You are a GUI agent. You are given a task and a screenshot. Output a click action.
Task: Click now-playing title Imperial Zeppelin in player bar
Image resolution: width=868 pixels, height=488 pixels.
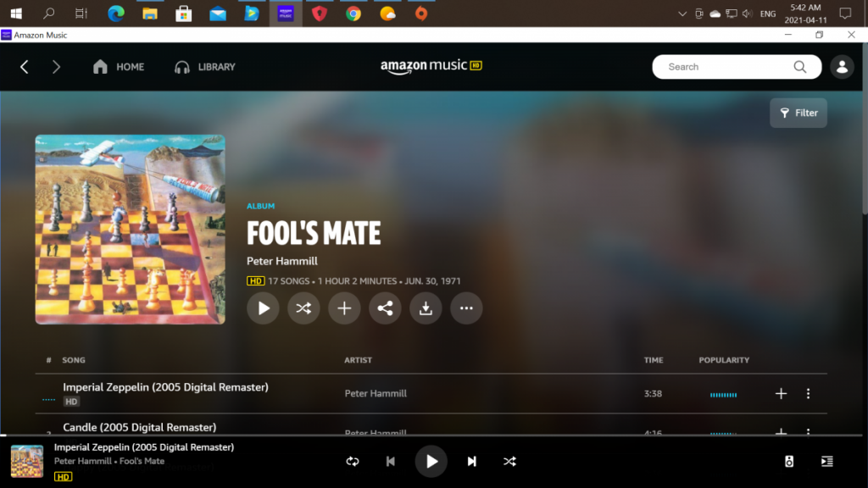[x=144, y=447]
